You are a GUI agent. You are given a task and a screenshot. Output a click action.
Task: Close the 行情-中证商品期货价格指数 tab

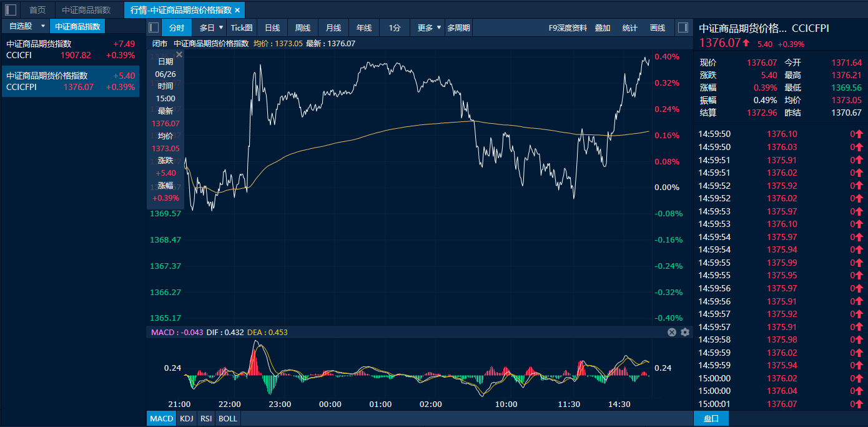tap(237, 10)
